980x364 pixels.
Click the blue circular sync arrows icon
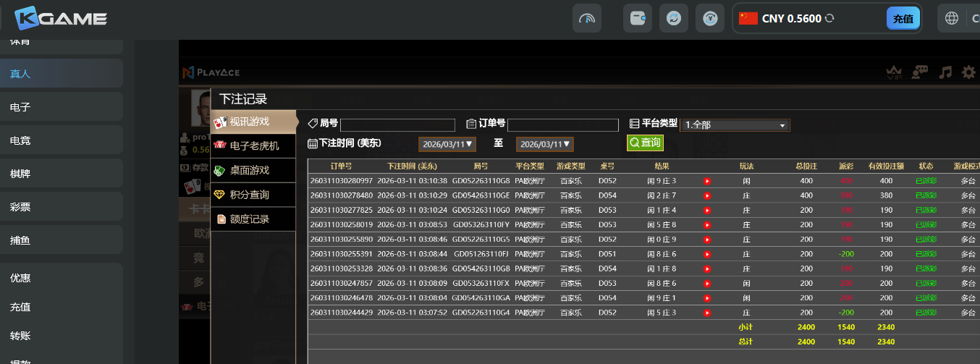(x=674, y=18)
